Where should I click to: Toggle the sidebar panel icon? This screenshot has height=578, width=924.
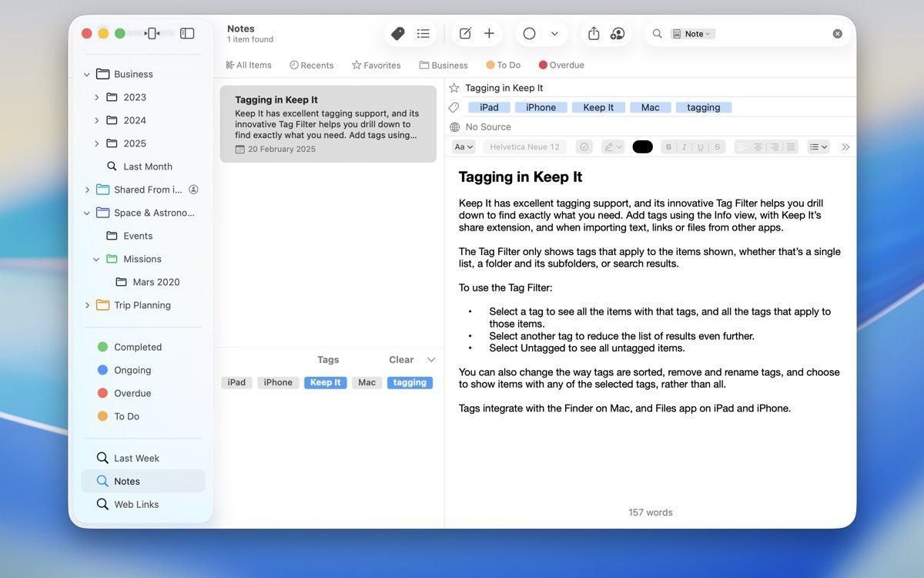point(187,33)
